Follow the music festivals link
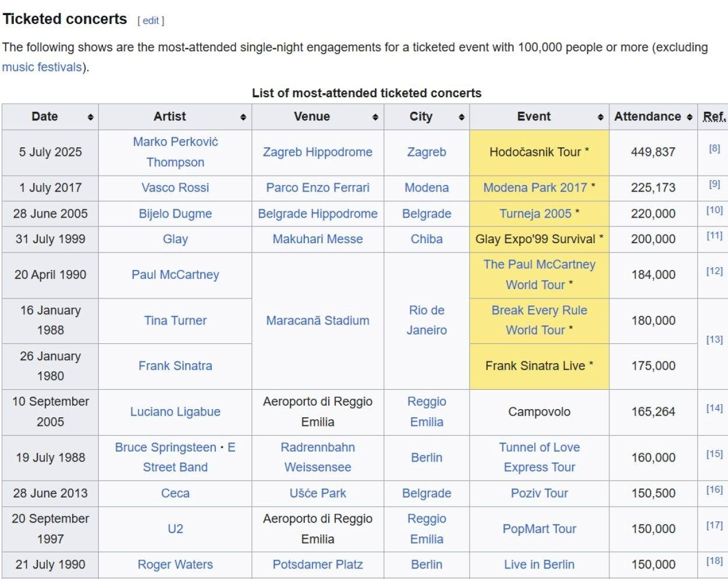The width and height of the screenshot is (728, 579). pos(42,67)
